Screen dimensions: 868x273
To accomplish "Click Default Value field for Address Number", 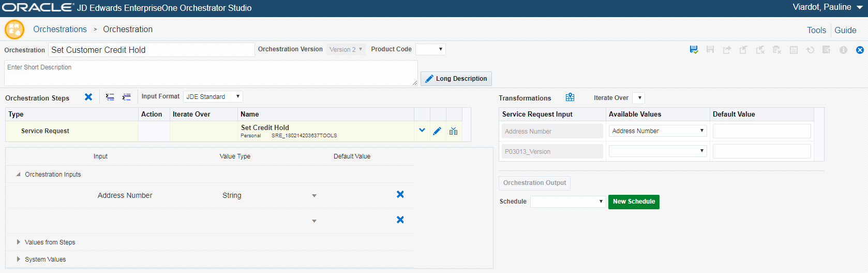I will click(761, 131).
